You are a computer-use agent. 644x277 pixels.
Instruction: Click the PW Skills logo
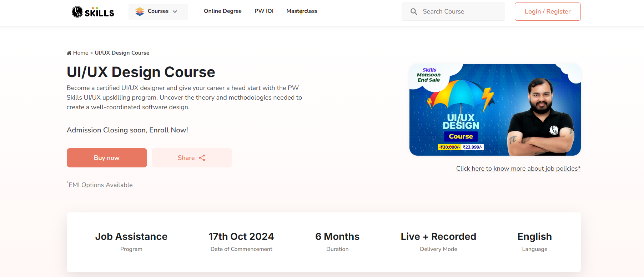point(93,12)
